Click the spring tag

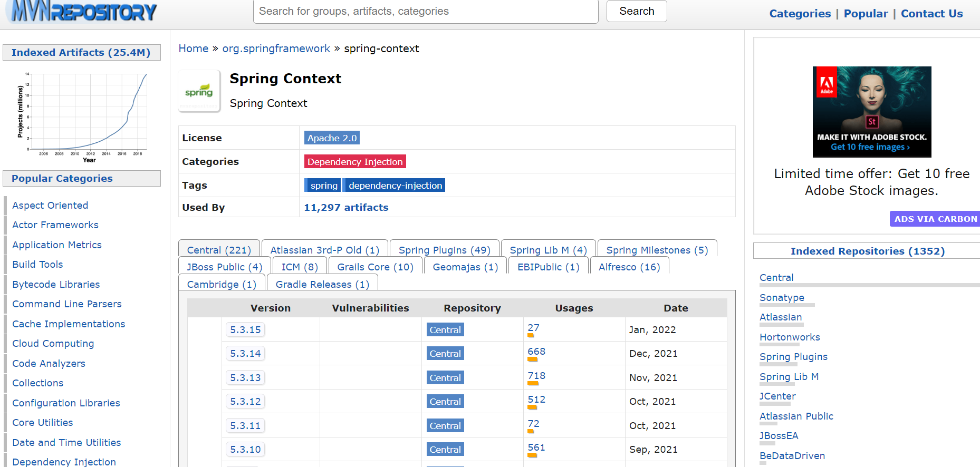[x=323, y=186]
